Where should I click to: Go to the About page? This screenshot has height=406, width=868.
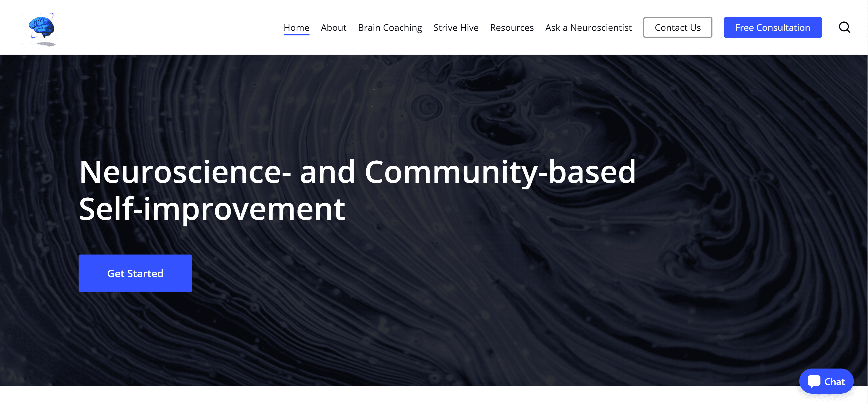[333, 28]
